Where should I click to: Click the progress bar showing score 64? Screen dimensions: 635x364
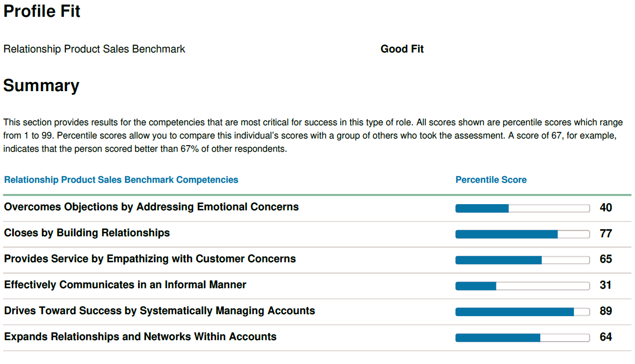click(x=522, y=338)
